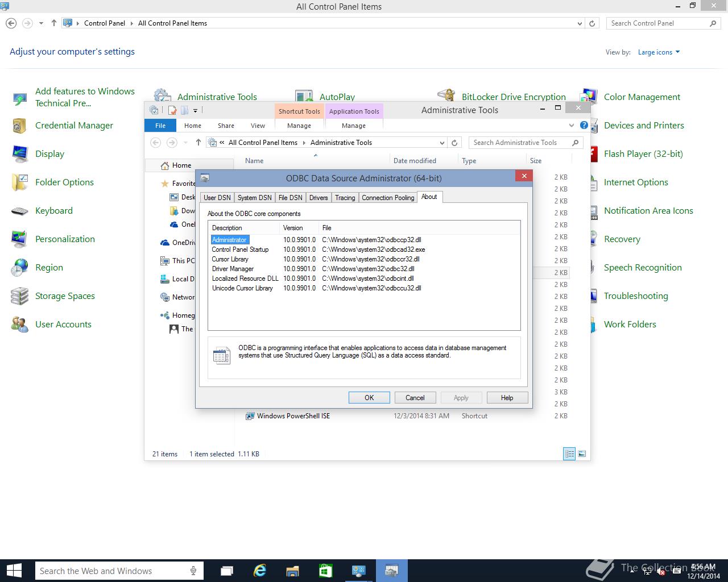The height and width of the screenshot is (582, 728).
Task: Switch to the File DSN tab
Action: click(290, 197)
